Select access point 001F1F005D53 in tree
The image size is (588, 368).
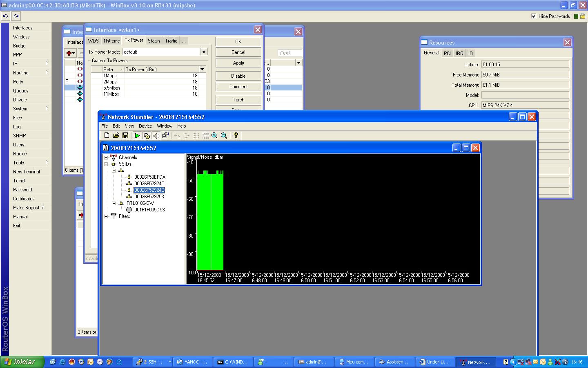pos(149,210)
